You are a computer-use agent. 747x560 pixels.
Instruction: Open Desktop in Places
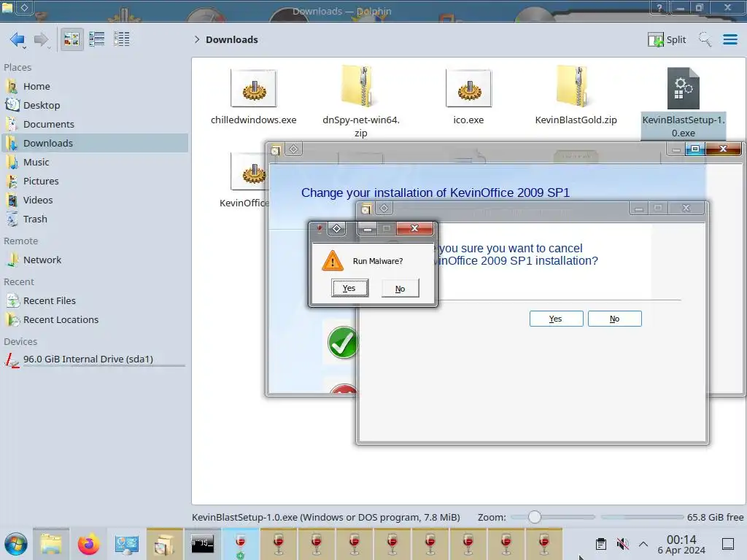click(95, 105)
